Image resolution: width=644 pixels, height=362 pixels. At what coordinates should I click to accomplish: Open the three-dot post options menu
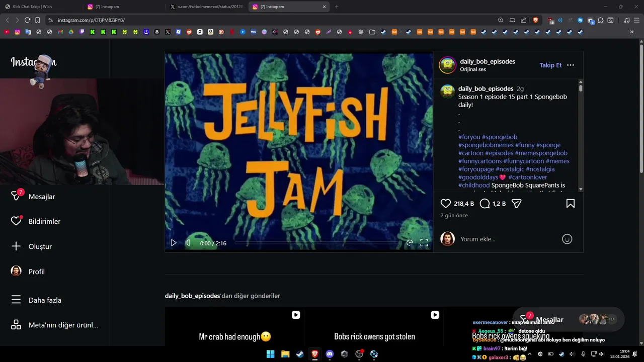click(571, 65)
